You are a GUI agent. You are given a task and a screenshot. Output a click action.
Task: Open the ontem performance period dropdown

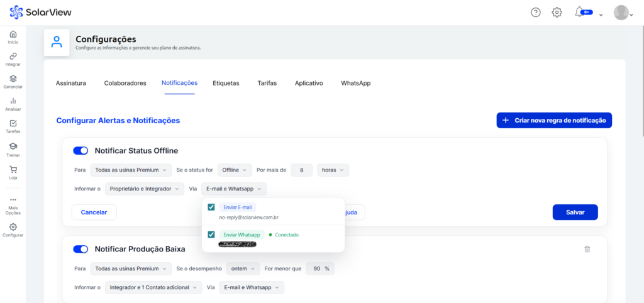point(243,268)
